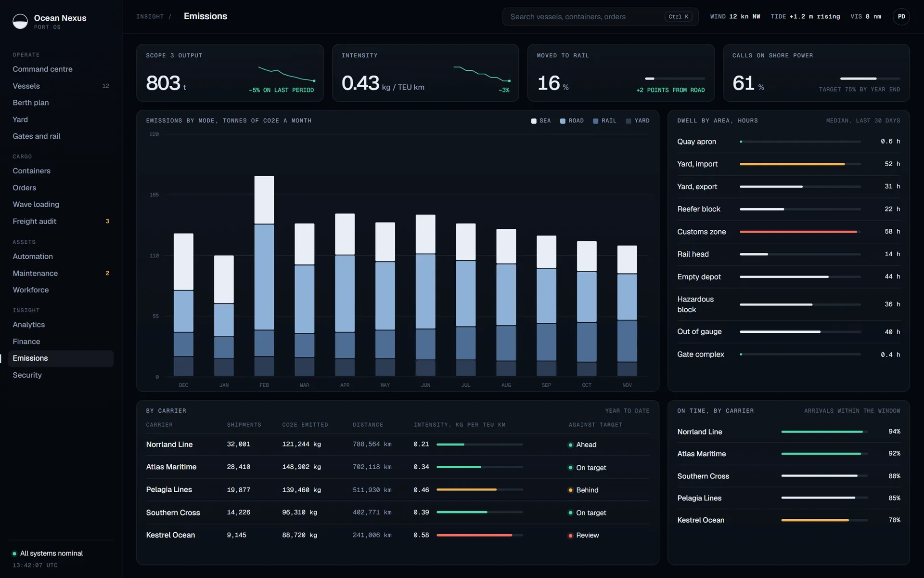Select the NOV bar in emissions chart
924x578 pixels.
627,311
